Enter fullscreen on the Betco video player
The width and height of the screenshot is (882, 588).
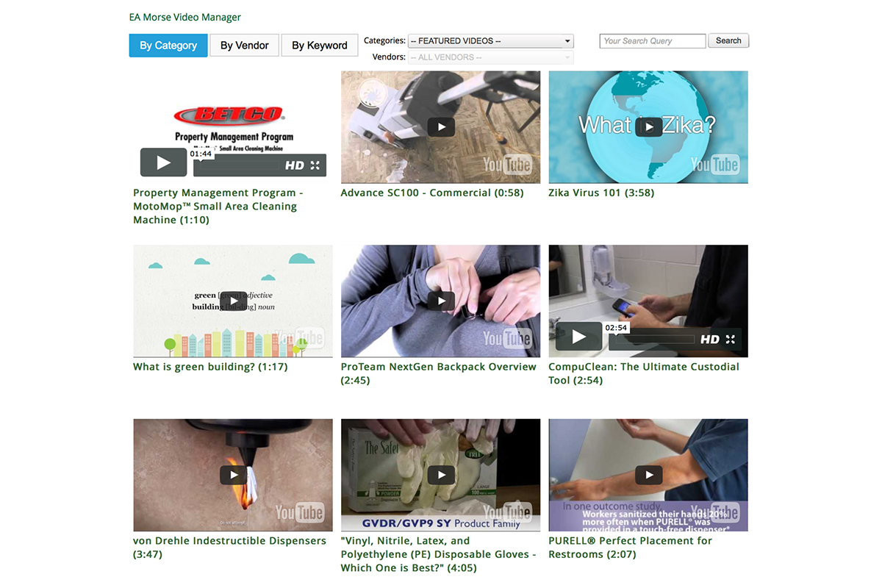(x=315, y=166)
